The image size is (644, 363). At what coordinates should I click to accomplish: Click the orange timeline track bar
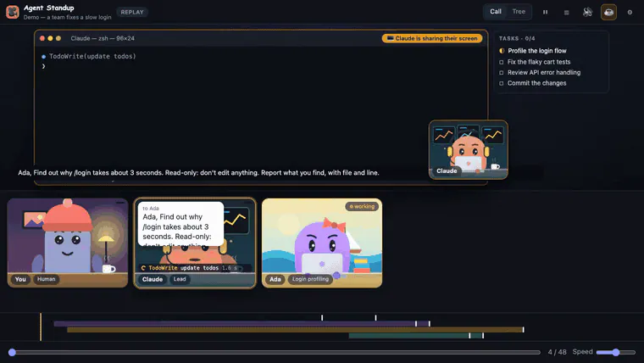tap(295, 330)
